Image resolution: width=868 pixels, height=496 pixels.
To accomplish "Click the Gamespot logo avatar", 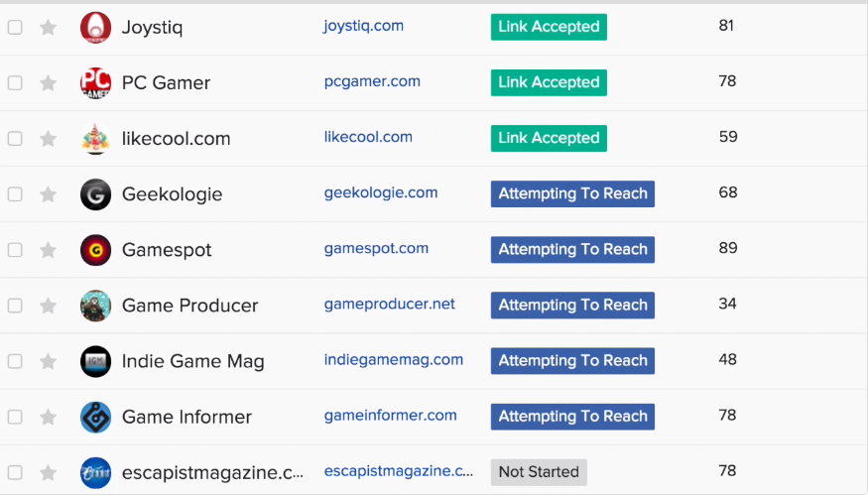I will 96,250.
